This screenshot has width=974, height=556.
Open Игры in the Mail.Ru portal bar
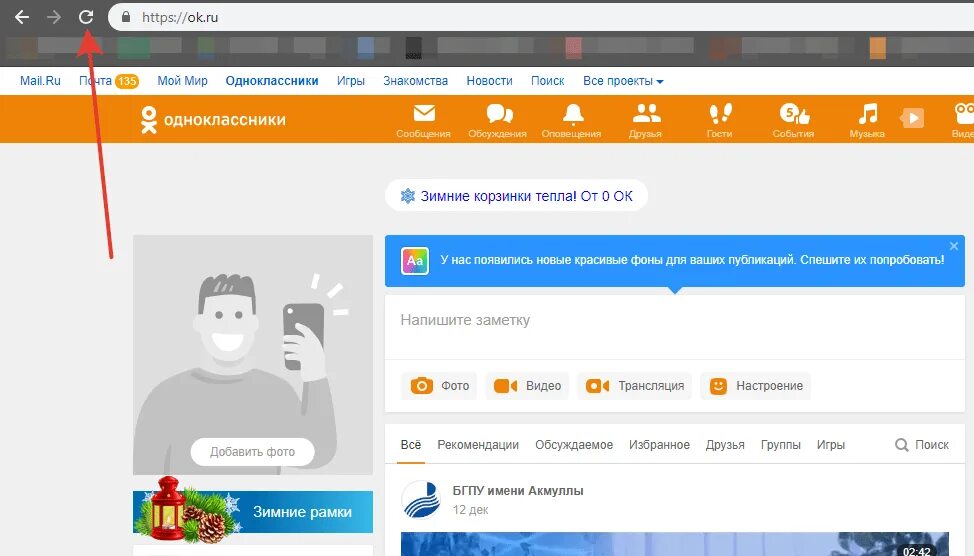click(351, 81)
